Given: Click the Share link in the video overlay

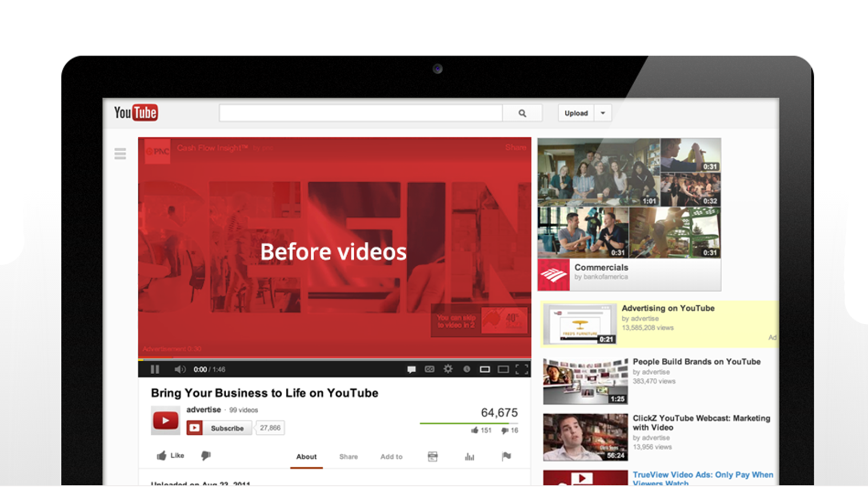Looking at the screenshot, I should pyautogui.click(x=515, y=147).
